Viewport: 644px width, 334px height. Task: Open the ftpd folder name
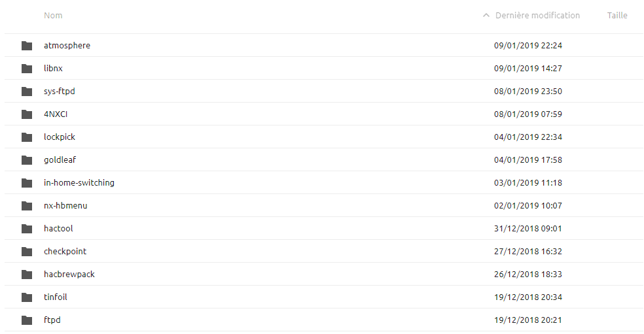tap(52, 320)
